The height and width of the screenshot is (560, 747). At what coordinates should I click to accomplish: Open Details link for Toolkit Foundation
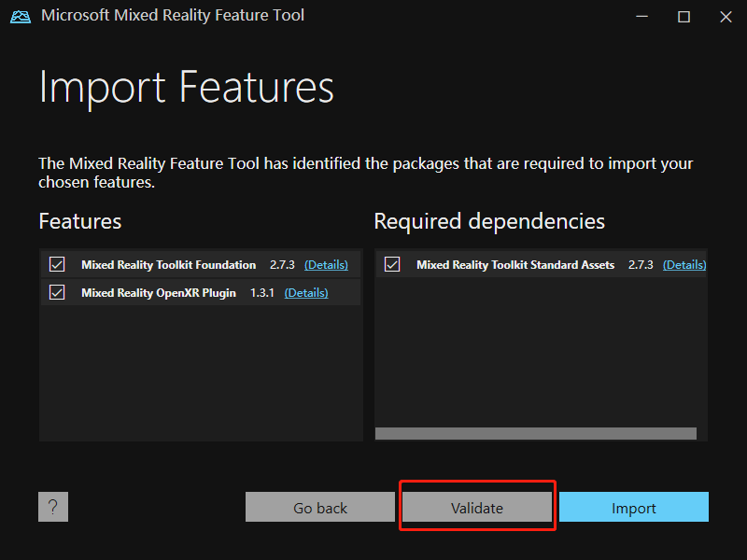coord(326,265)
